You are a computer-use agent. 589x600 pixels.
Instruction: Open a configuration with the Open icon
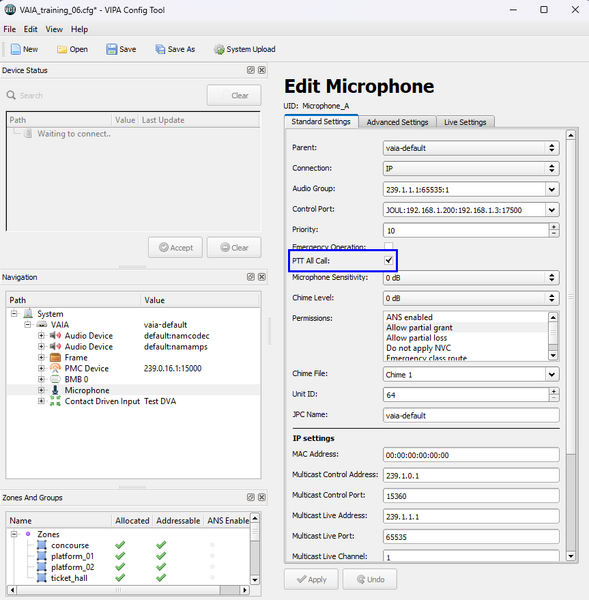click(x=62, y=49)
